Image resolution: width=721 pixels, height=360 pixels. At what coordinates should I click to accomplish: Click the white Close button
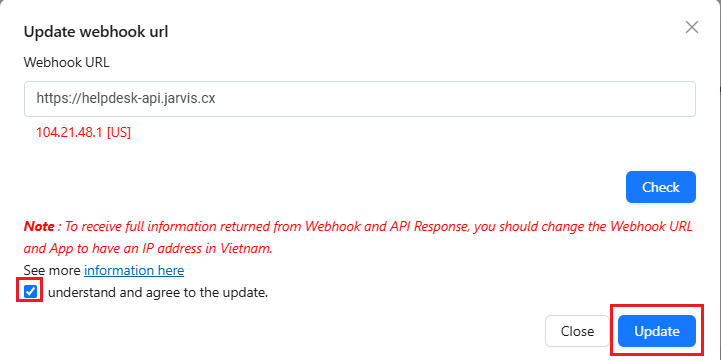point(577,331)
